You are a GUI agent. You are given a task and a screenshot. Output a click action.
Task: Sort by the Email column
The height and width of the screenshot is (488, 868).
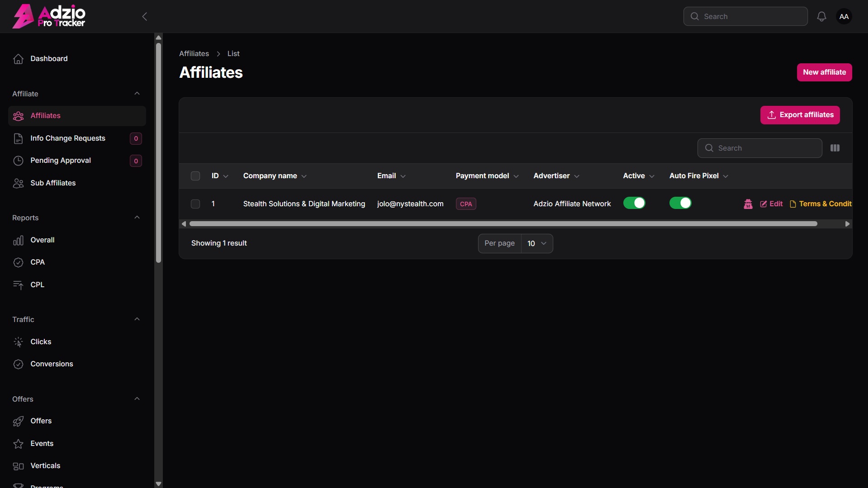(x=391, y=176)
